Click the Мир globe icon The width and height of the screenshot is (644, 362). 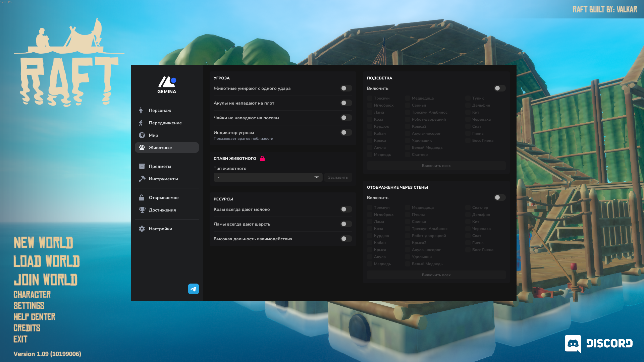(x=142, y=135)
